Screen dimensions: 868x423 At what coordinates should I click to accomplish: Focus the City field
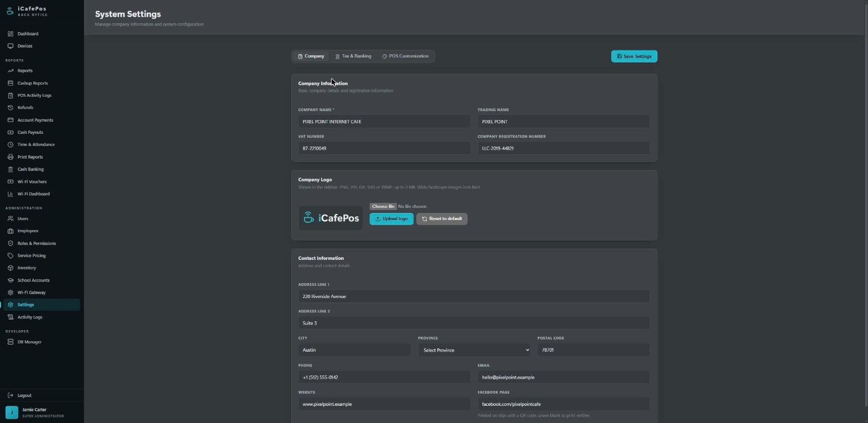point(354,350)
